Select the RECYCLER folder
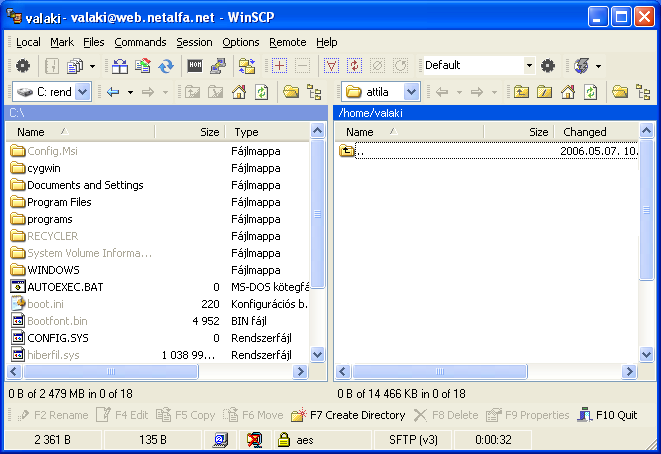The height and width of the screenshot is (454, 661). pyautogui.click(x=45, y=236)
